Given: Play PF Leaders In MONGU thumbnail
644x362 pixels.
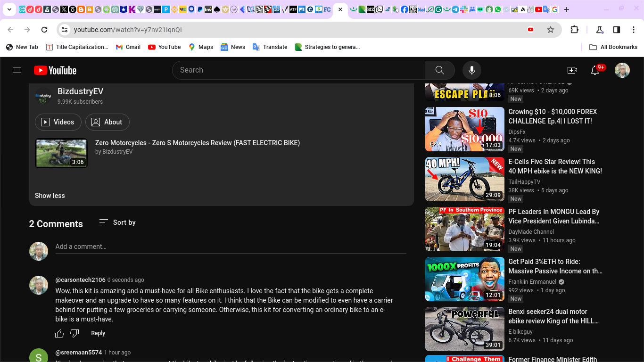Looking at the screenshot, I should coord(465,229).
